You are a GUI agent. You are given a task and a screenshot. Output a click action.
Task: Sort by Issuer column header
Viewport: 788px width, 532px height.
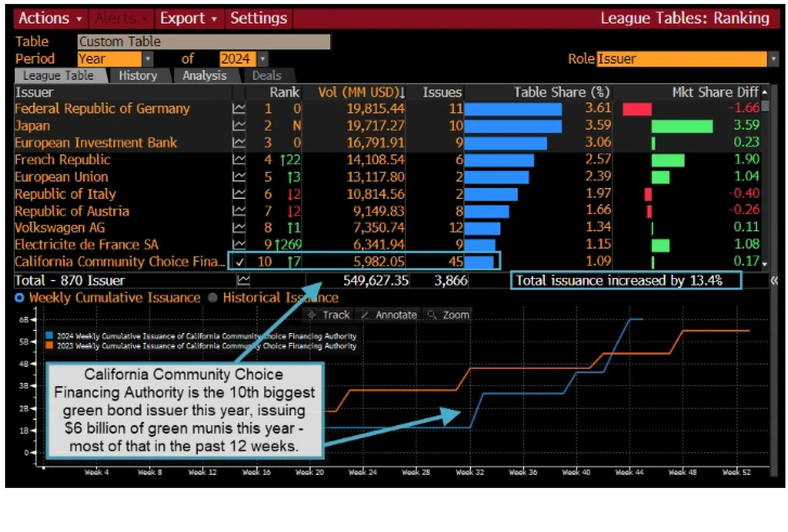[x=35, y=92]
